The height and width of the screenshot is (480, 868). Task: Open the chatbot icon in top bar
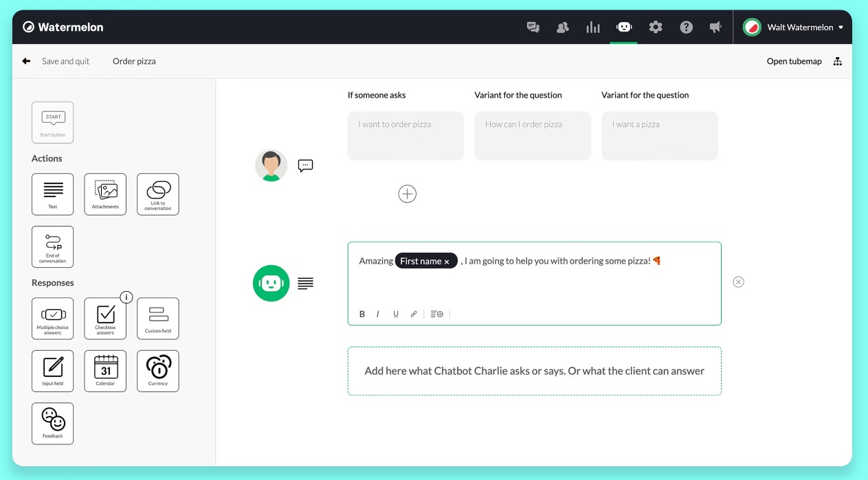(624, 27)
